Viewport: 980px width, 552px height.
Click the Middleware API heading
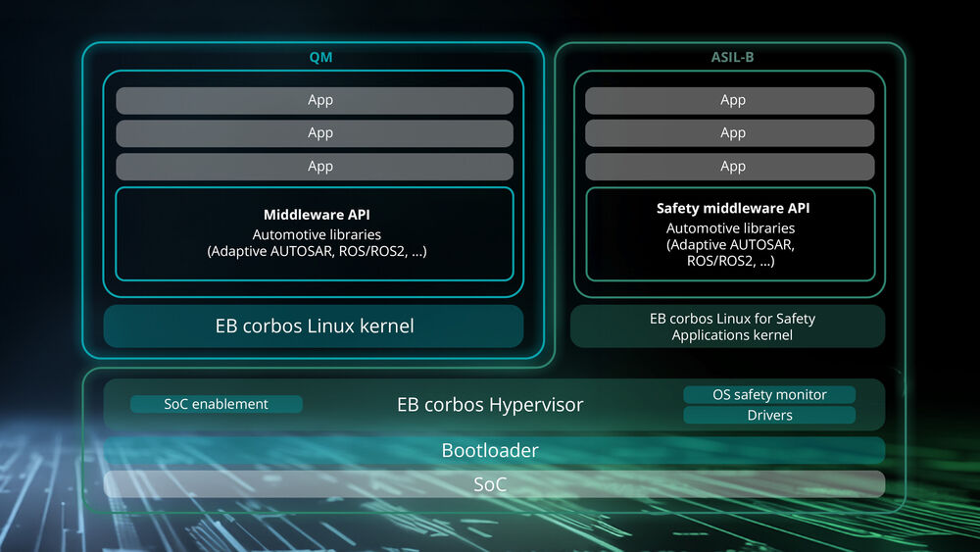(317, 215)
